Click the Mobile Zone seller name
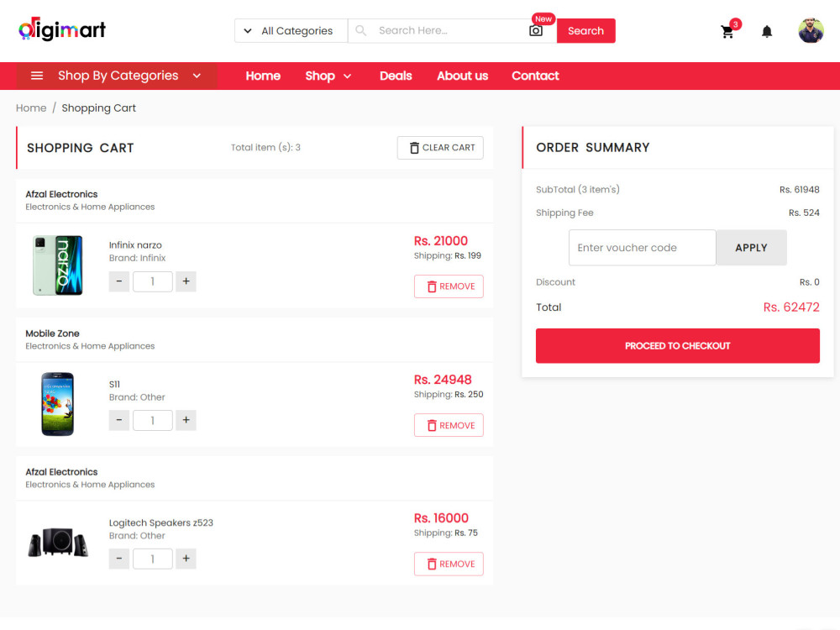The image size is (840, 630). (x=52, y=333)
